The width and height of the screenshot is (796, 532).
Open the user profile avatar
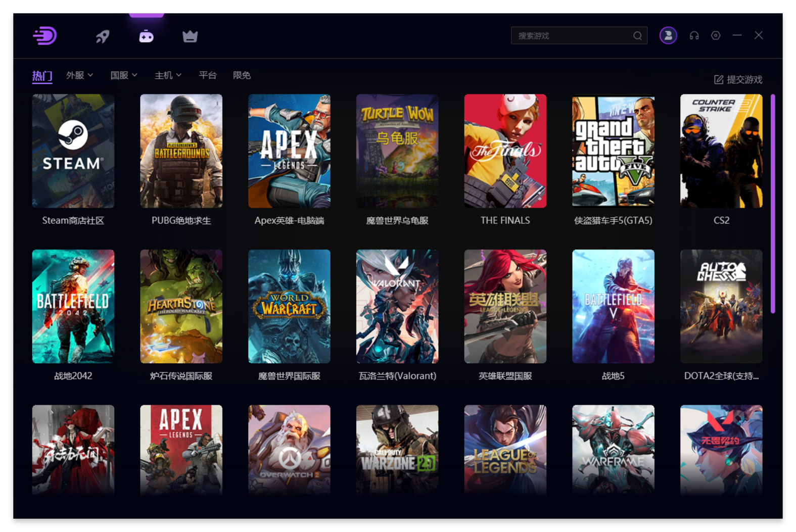668,35
